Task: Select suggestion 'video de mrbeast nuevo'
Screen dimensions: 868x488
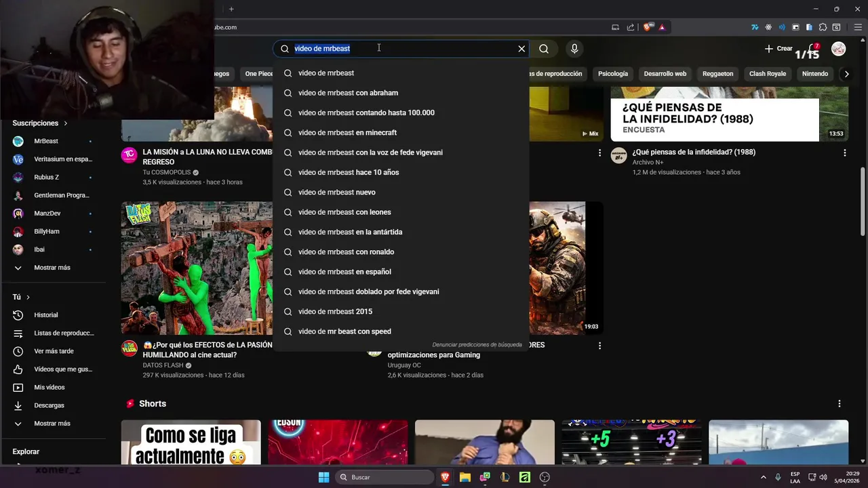Action: pyautogui.click(x=401, y=192)
